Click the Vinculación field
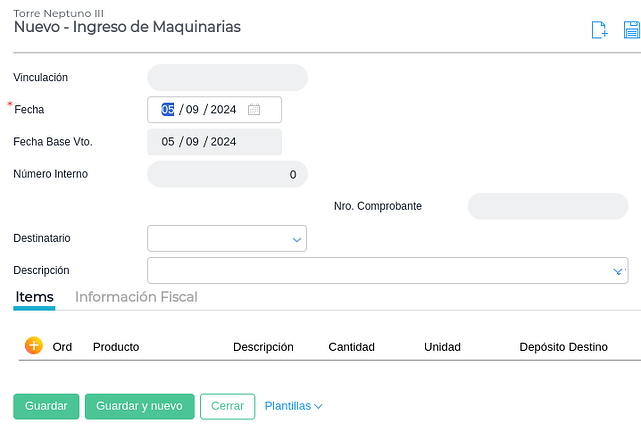 coord(227,78)
